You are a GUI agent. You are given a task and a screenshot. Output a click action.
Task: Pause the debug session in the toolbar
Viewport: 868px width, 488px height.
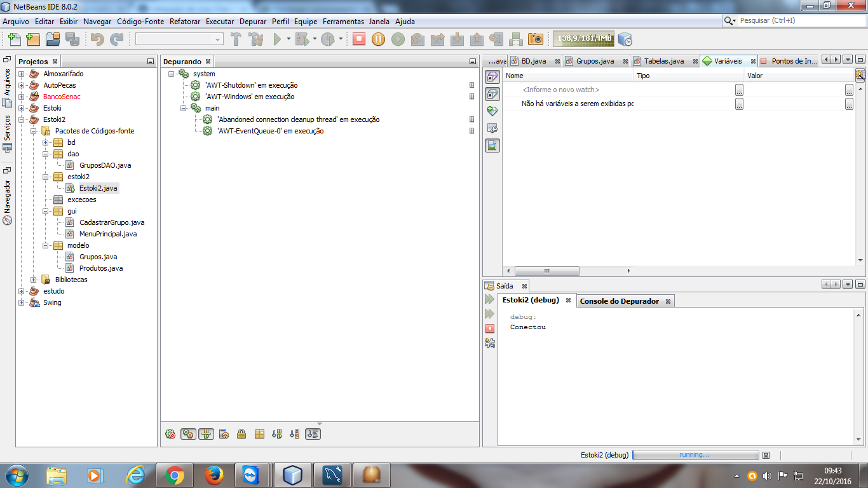click(x=378, y=39)
